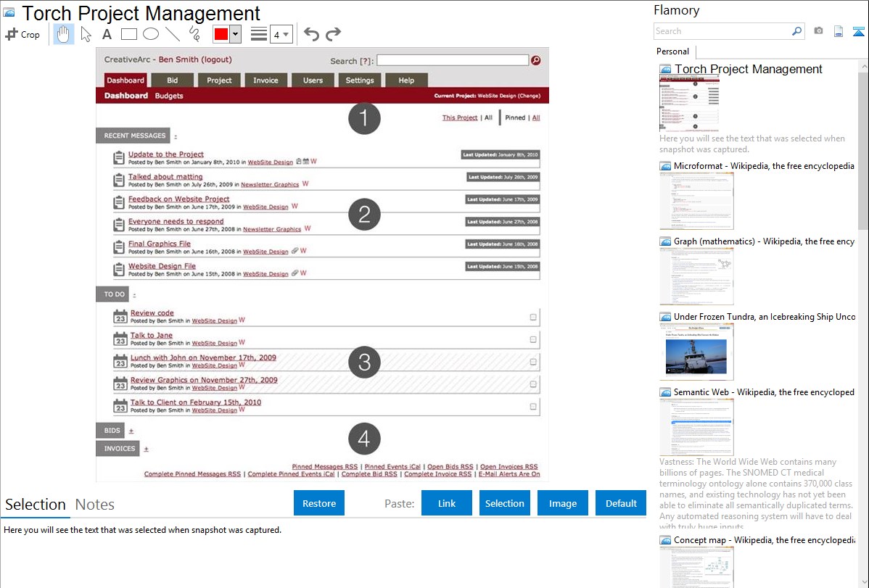This screenshot has width=869, height=588.
Task: Choose the arrow pointer tool
Action: click(x=86, y=34)
